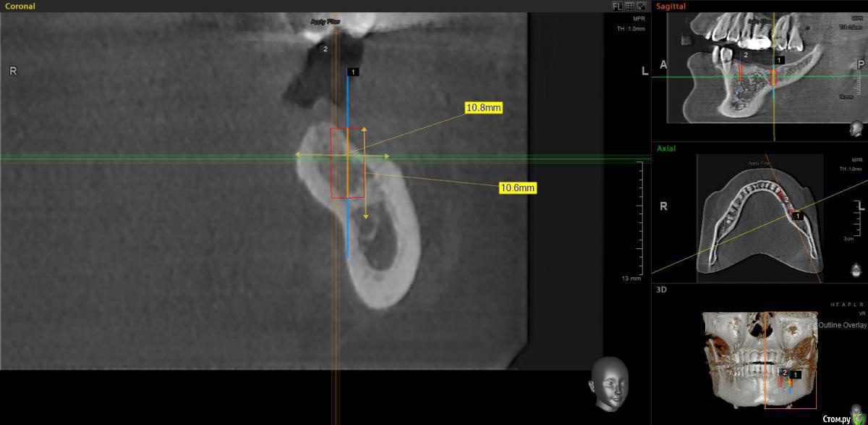The width and height of the screenshot is (868, 425).
Task: Click the TH: 1.0mm thickness label in Coronal
Action: [631, 29]
